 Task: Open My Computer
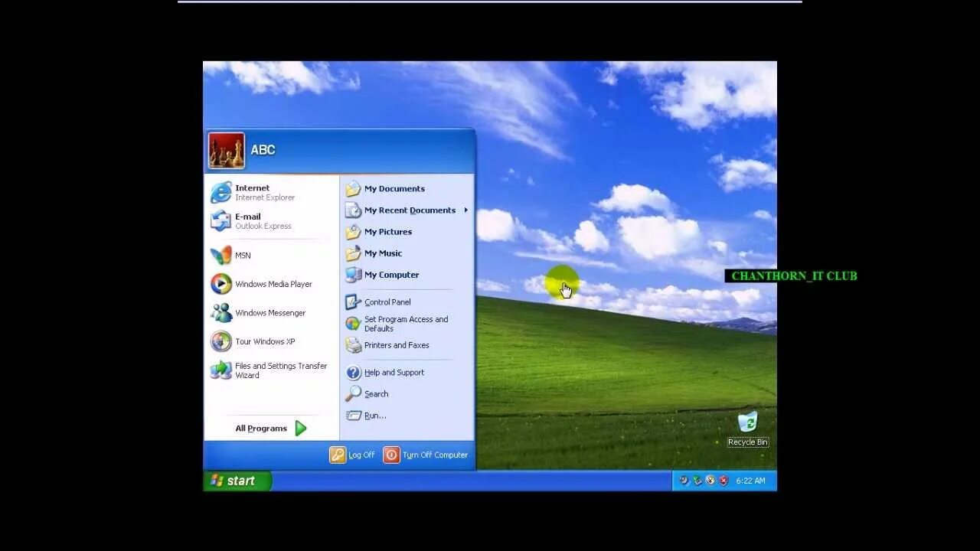(x=391, y=275)
